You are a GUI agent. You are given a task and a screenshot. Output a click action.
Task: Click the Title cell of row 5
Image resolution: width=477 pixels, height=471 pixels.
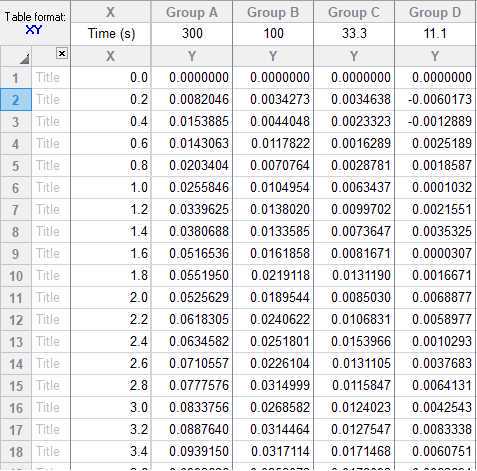click(51, 166)
